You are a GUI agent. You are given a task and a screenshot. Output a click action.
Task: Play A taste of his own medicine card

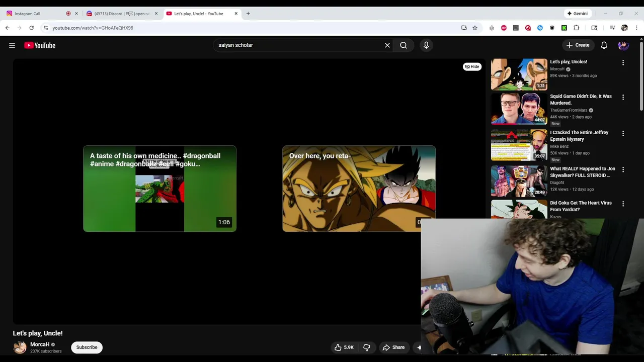[159, 189]
